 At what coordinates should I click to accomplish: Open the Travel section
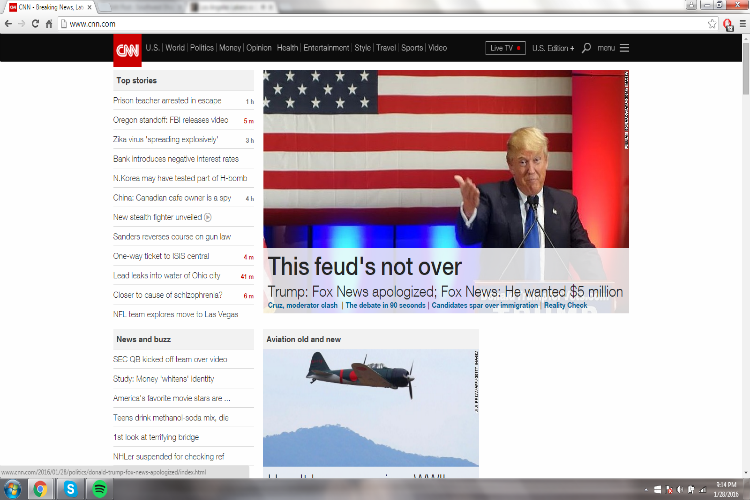(x=386, y=47)
